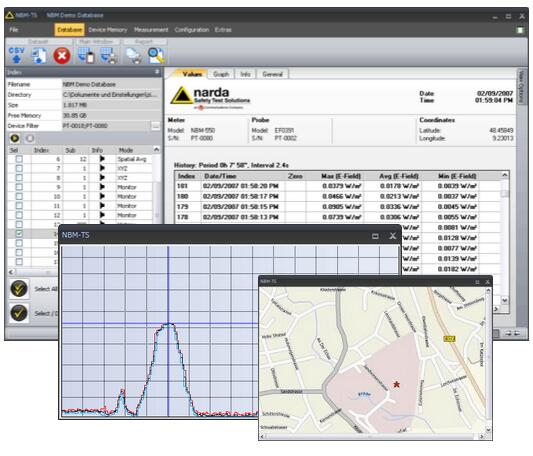The height and width of the screenshot is (456, 533).
Task: Check the box for index 9 Monitor
Action: pyautogui.click(x=19, y=187)
